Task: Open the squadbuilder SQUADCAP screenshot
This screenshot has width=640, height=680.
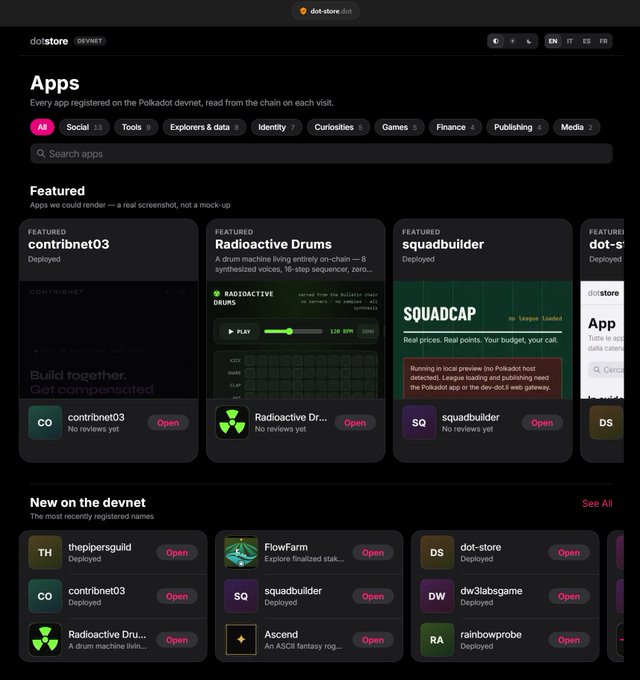Action: [x=483, y=340]
